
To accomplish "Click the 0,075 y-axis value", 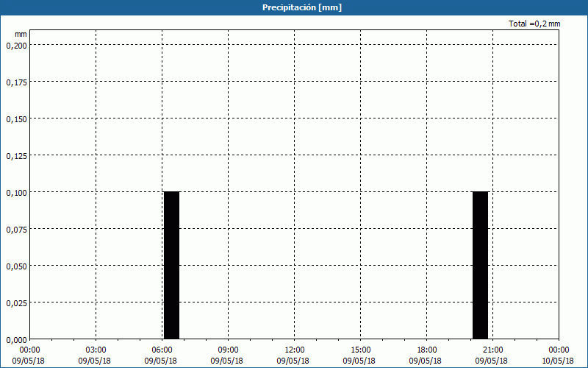I will pos(16,230).
